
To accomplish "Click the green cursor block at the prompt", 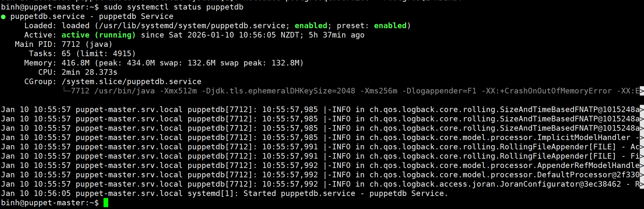I will [106, 203].
